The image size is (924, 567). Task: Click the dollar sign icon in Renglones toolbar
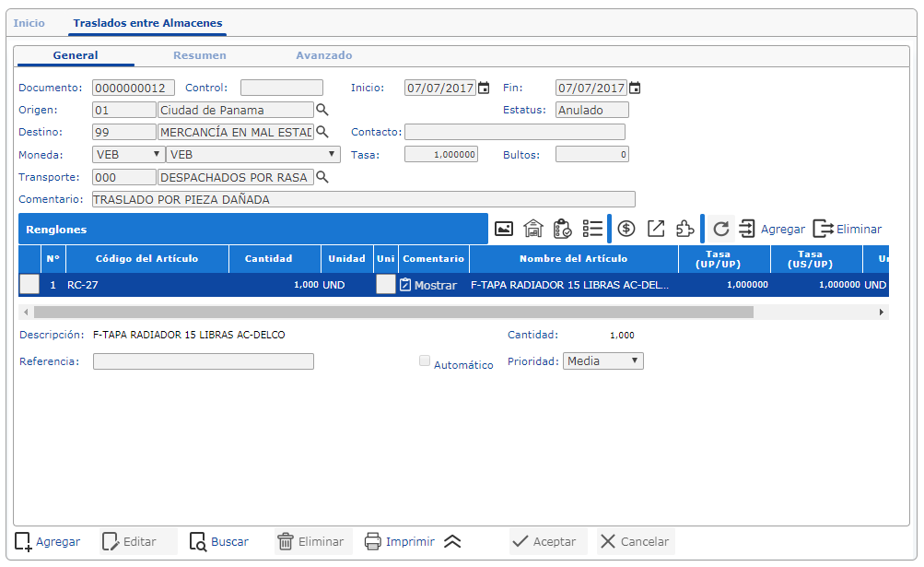626,229
